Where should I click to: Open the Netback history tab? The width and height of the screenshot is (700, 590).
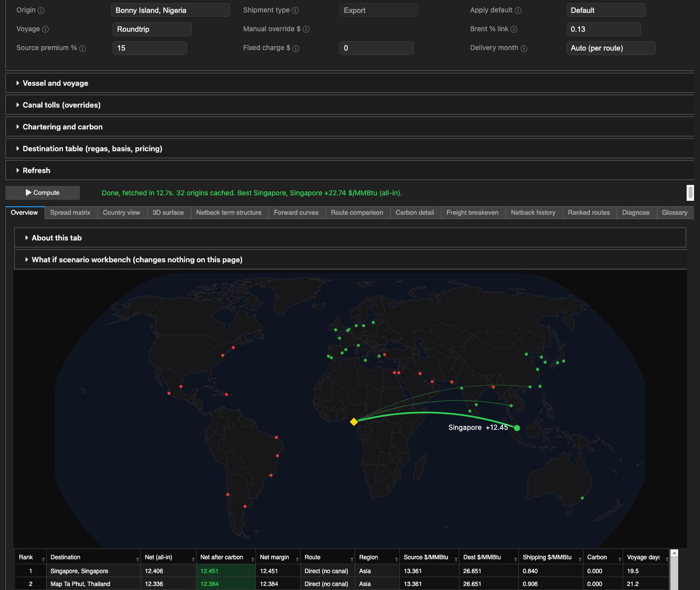(533, 213)
